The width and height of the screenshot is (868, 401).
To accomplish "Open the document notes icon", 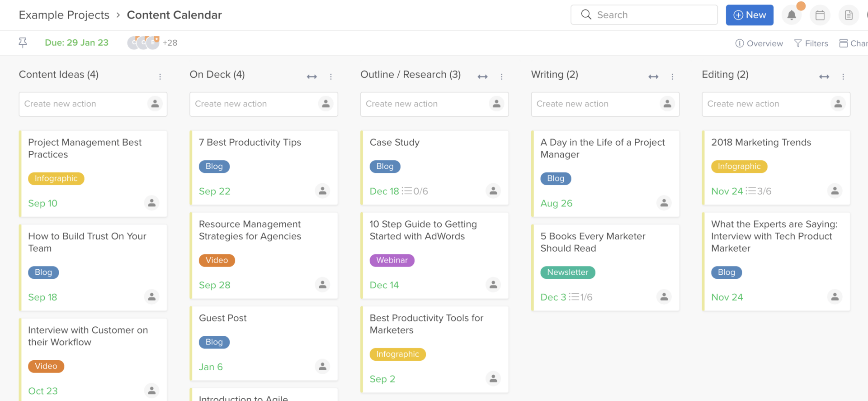I will click(x=849, y=15).
